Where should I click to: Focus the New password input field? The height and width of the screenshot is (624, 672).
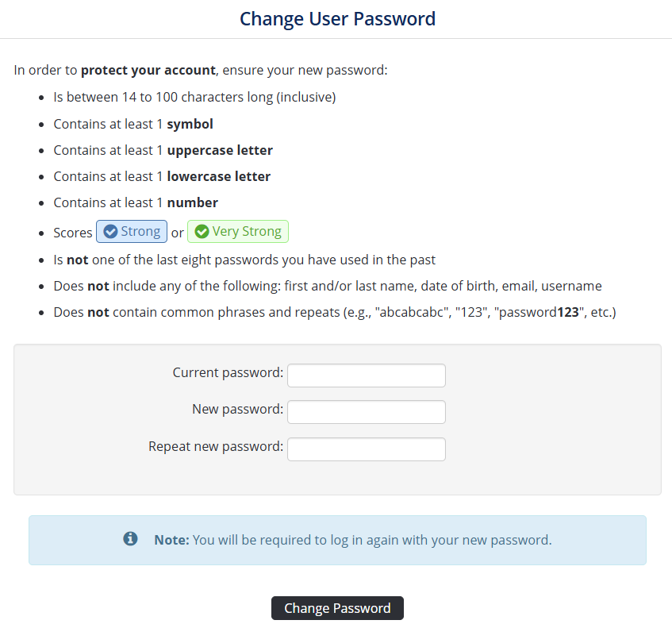tap(366, 412)
